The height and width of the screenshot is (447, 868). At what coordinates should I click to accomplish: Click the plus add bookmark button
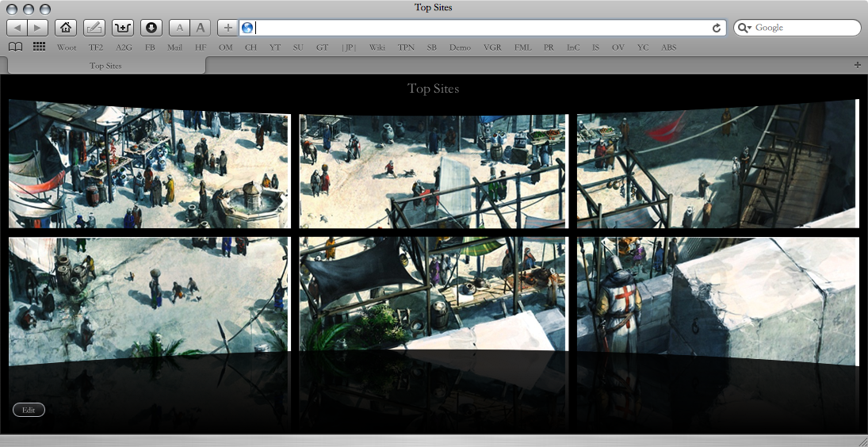[x=228, y=28]
